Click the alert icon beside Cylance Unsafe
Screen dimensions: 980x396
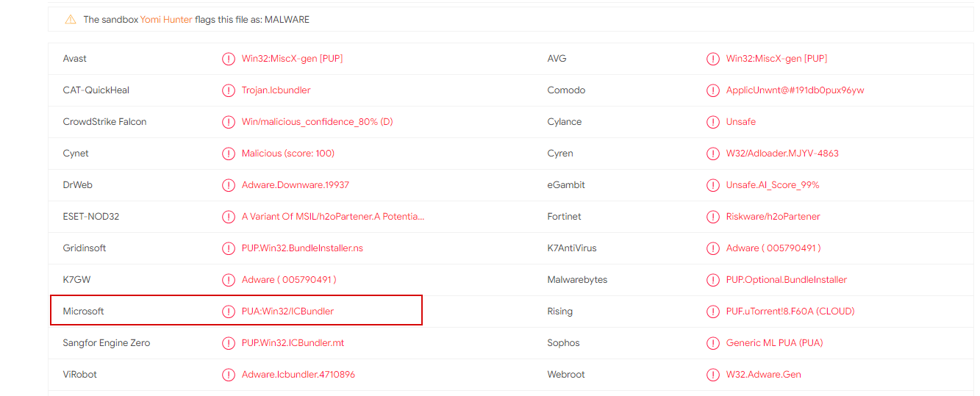point(713,122)
